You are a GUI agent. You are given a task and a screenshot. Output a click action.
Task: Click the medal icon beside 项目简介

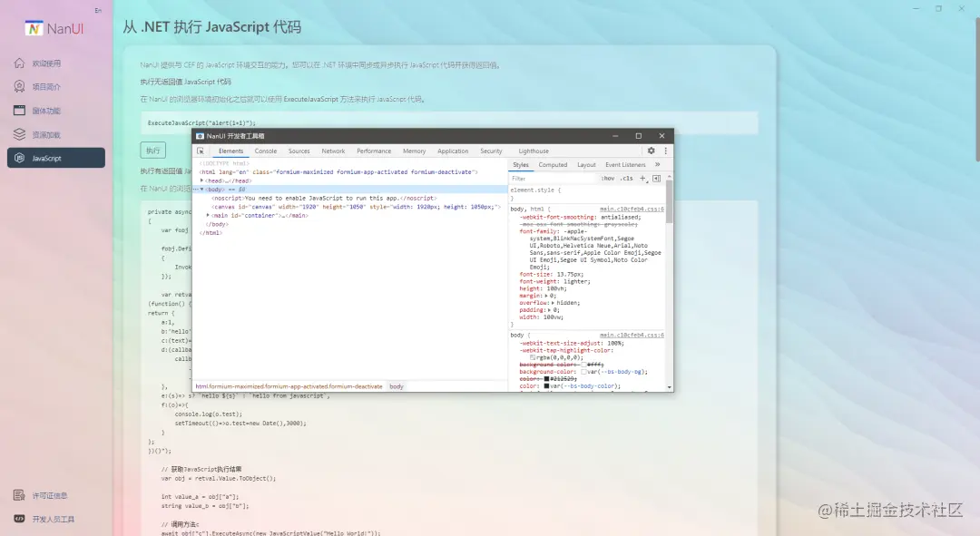pyautogui.click(x=19, y=86)
